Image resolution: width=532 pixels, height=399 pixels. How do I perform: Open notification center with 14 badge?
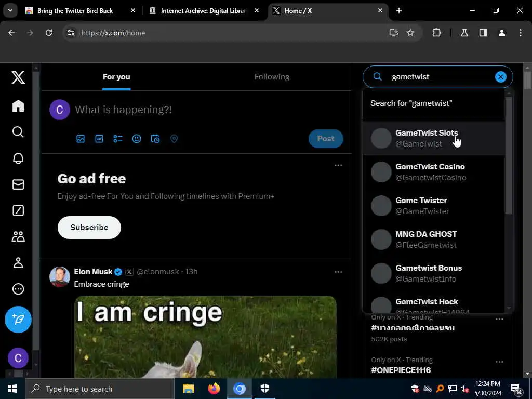[x=517, y=389]
